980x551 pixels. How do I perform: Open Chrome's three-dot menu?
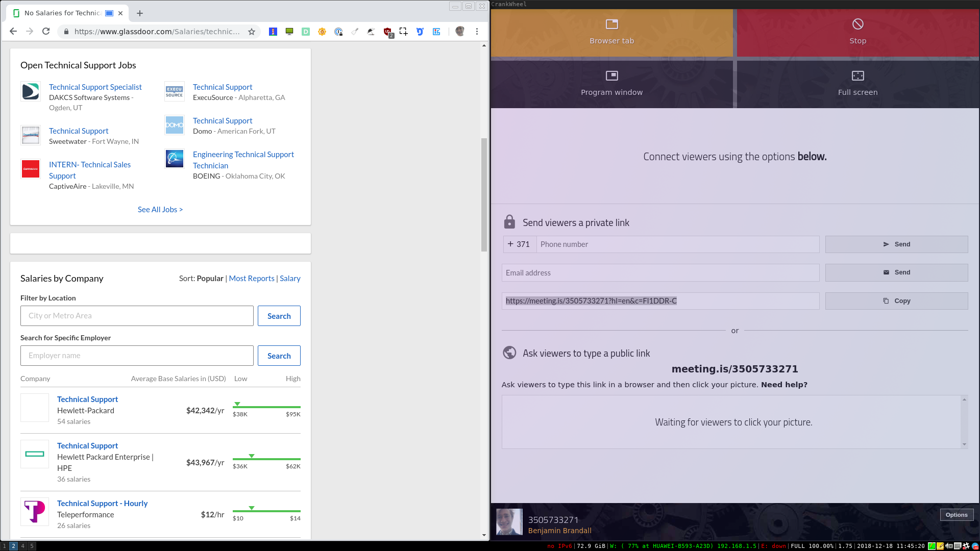[477, 32]
